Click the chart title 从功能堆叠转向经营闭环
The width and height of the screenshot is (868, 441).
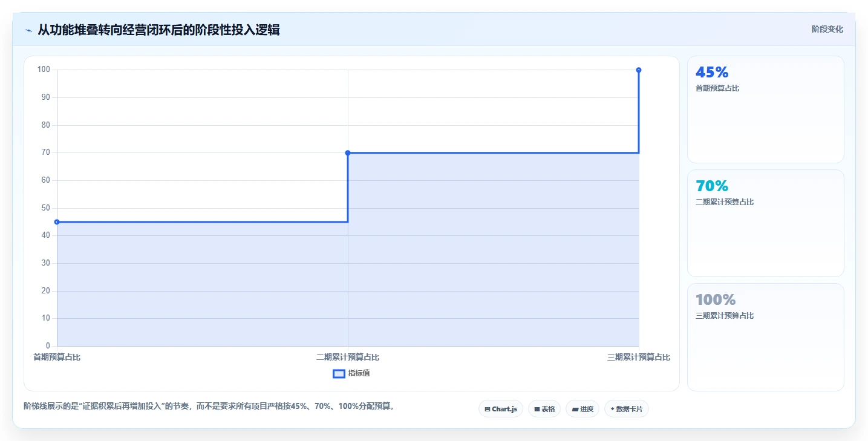click(158, 30)
